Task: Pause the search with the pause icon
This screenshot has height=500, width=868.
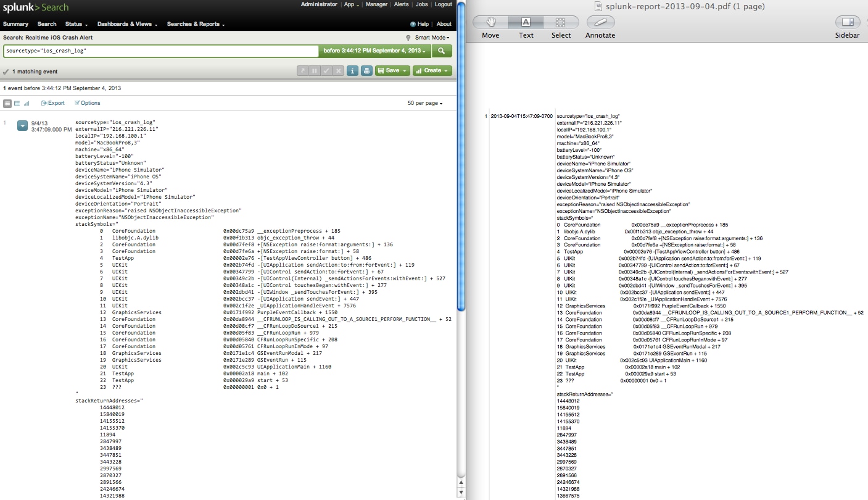Action: [314, 71]
